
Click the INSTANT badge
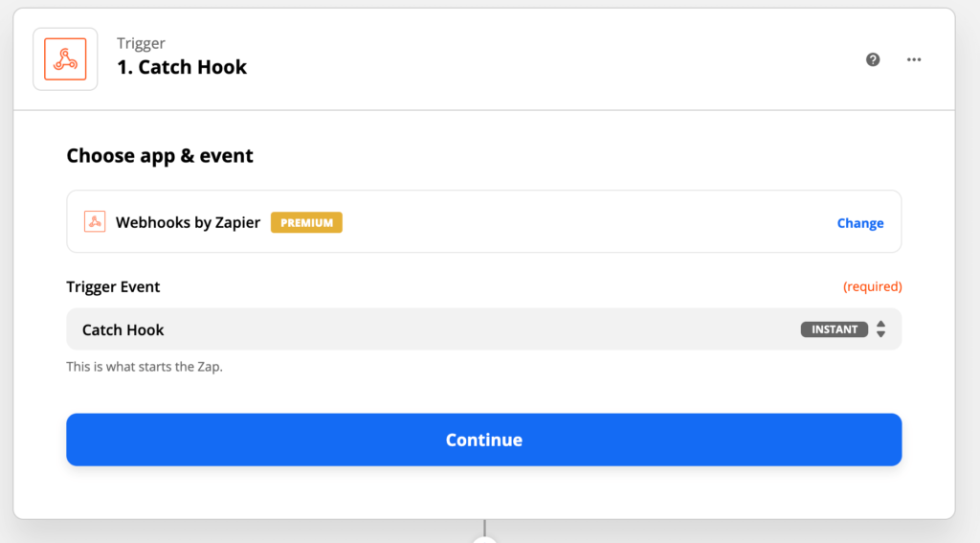pos(835,329)
